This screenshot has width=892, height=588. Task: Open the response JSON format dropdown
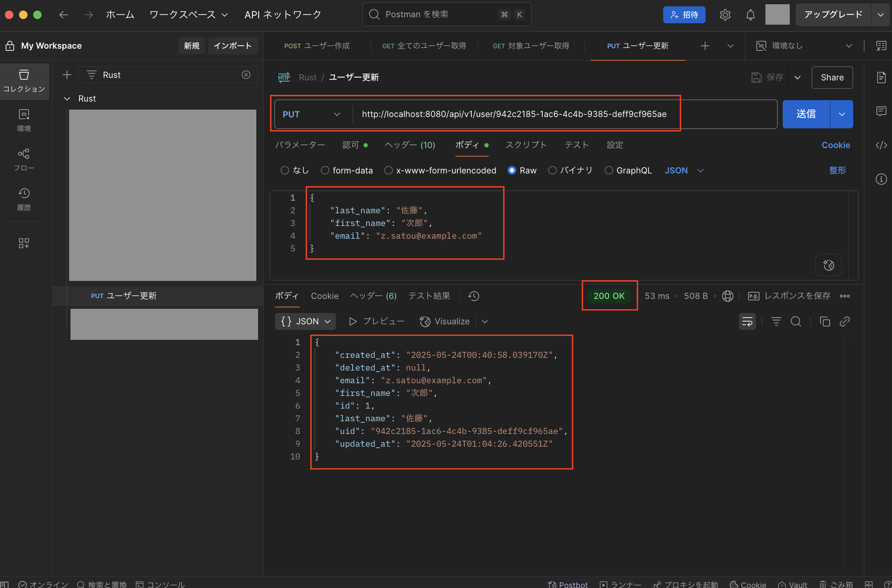(305, 321)
